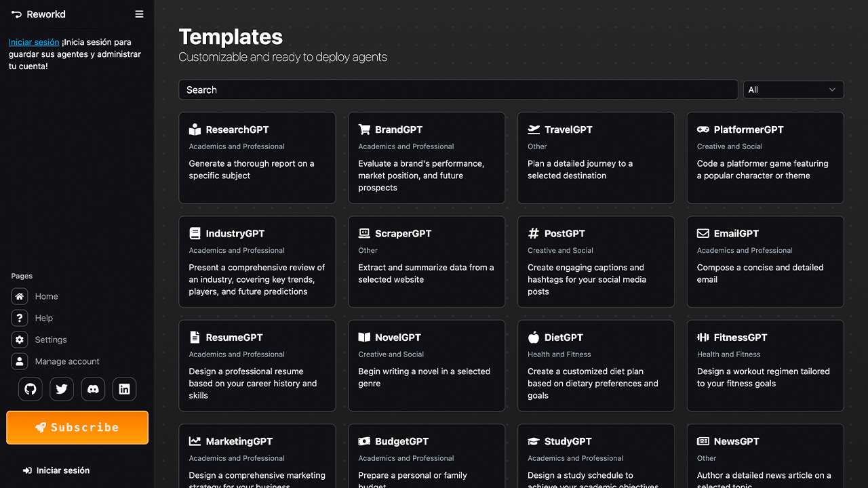Image resolution: width=868 pixels, height=488 pixels.
Task: Click inside the Search templates field
Action: coord(458,89)
